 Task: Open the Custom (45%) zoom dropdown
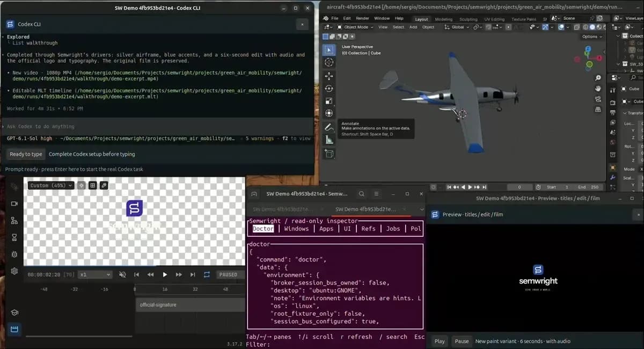(51, 185)
